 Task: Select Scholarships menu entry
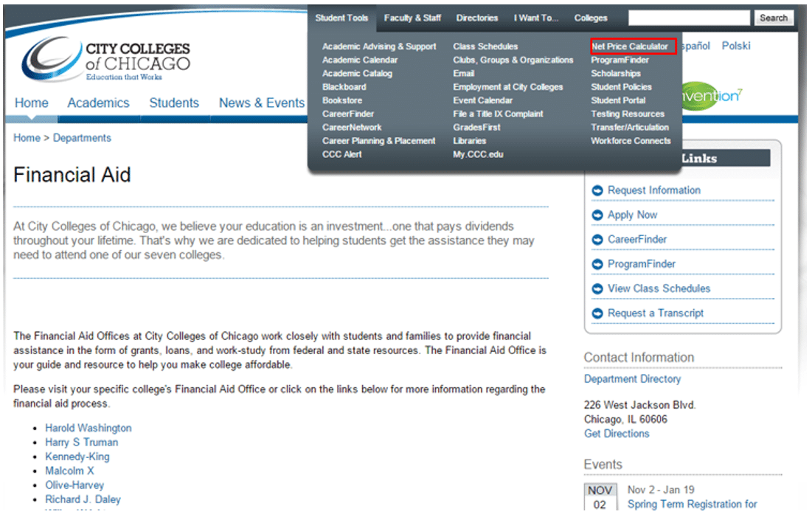(x=617, y=74)
